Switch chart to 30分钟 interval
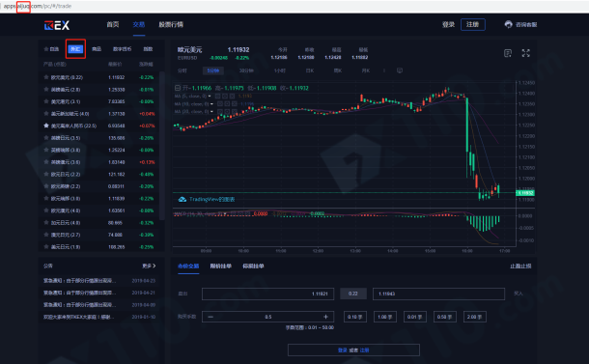Image resolution: width=589 pixels, height=364 pixels. [246, 70]
